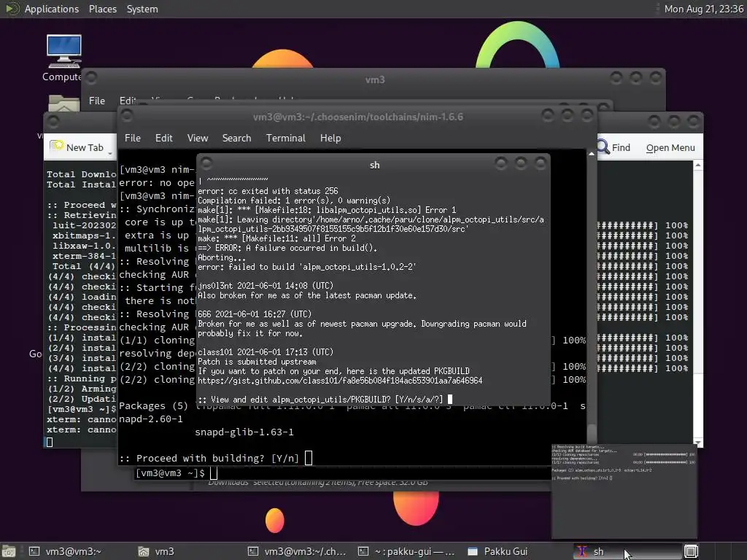
Task: Click the terminal icon on vm3@vm3:~ taskbar entry
Action: (34, 551)
